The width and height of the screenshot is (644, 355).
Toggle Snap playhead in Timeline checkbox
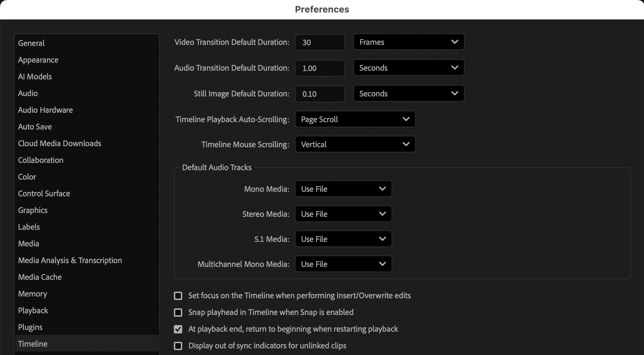pyautogui.click(x=178, y=313)
